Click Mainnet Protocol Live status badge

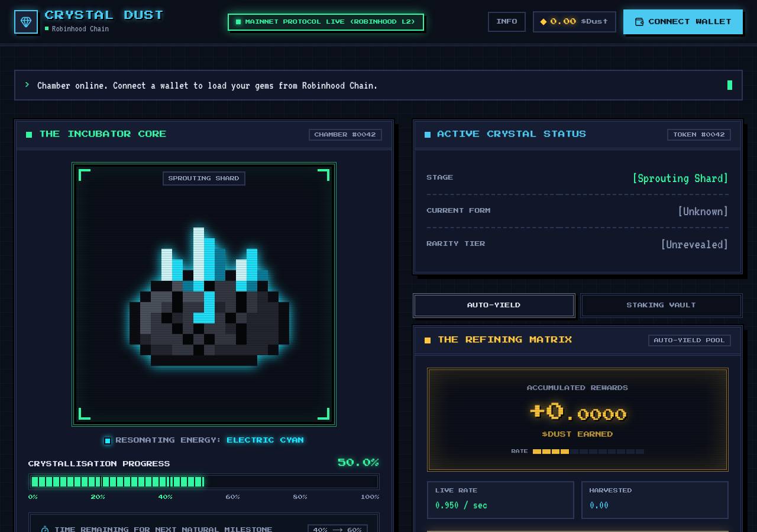[x=326, y=22]
